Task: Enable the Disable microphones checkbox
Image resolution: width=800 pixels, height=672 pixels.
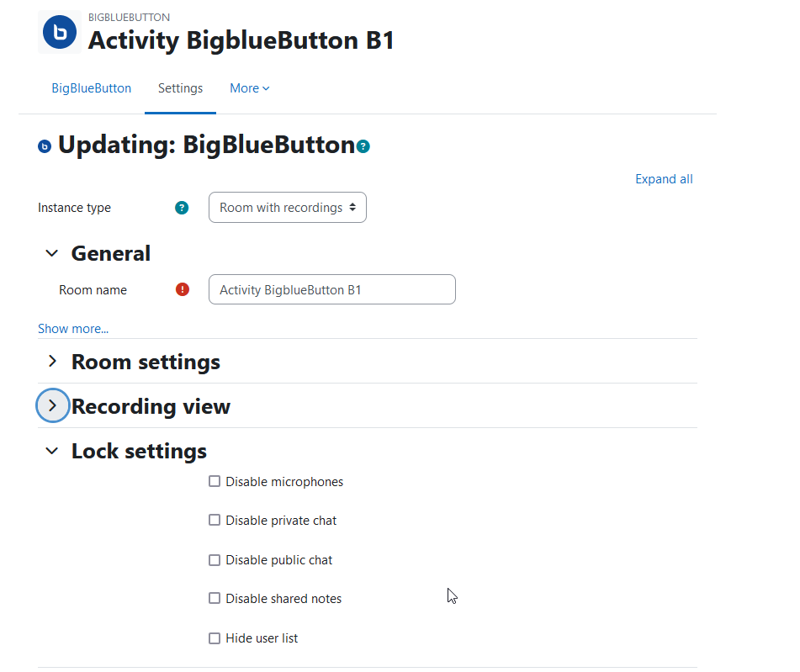Action: [215, 481]
